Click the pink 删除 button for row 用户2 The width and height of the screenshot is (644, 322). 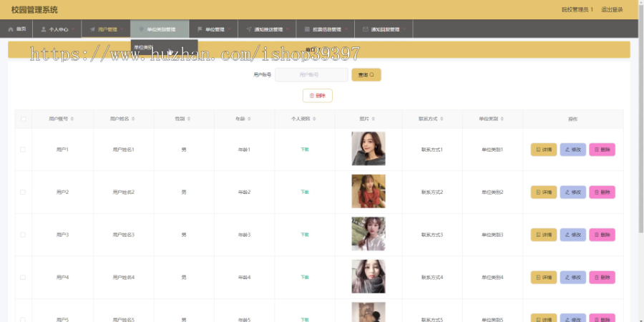tap(602, 192)
